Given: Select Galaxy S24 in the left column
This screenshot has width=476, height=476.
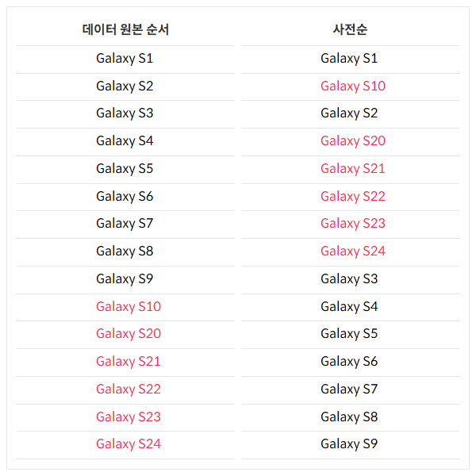Looking at the screenshot, I should [129, 443].
